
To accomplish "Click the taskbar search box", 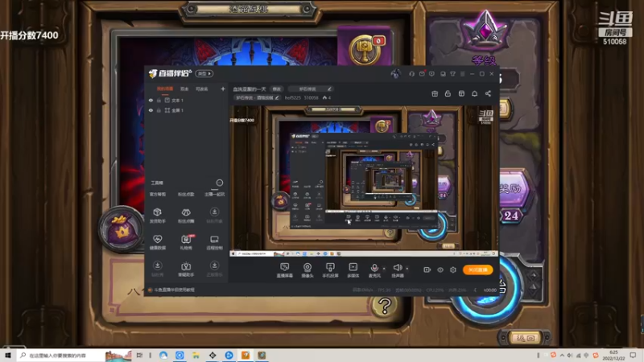I will tap(60, 355).
